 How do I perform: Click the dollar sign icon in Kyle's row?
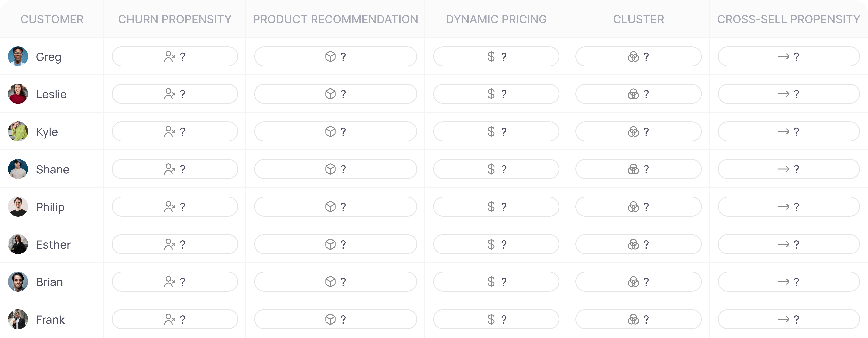[491, 131]
